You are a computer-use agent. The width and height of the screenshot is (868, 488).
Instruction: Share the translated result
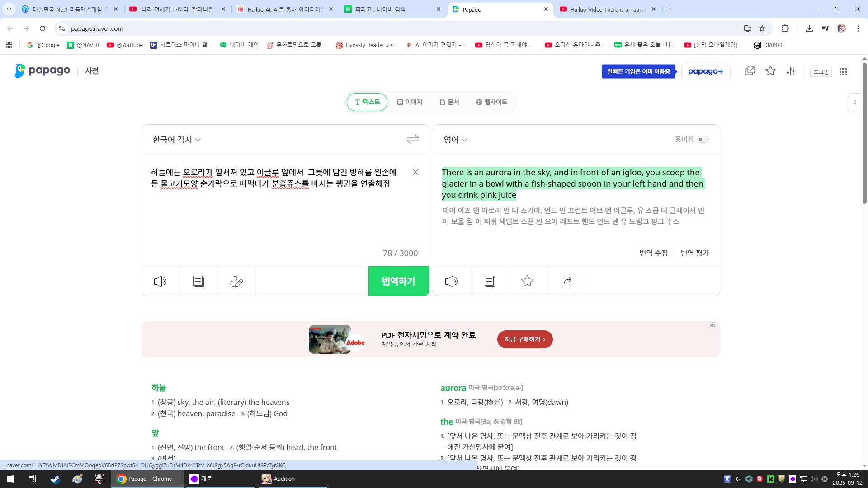point(566,282)
